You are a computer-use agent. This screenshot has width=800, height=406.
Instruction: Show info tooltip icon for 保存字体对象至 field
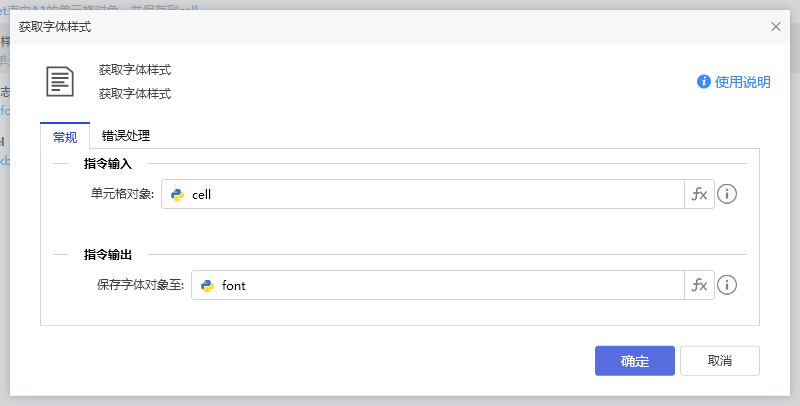click(x=728, y=285)
